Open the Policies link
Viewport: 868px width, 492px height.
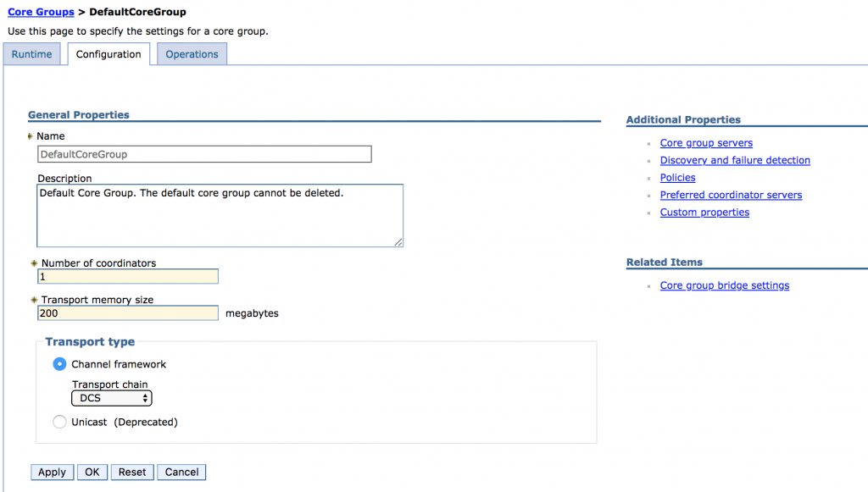click(x=677, y=178)
